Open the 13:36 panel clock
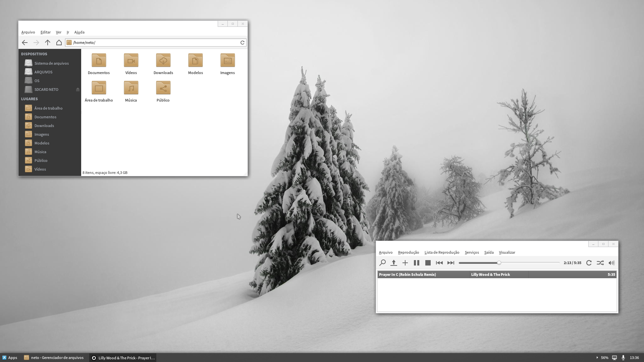644x362 pixels. [634, 358]
